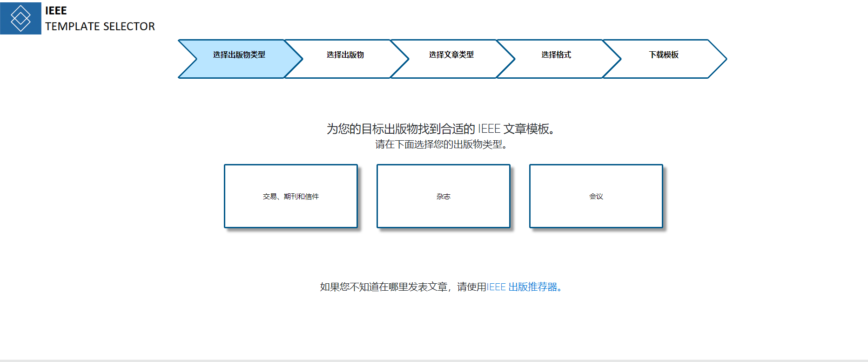Click the IEEE Template Selector title text
This screenshot has width=868, height=362.
pos(100,19)
